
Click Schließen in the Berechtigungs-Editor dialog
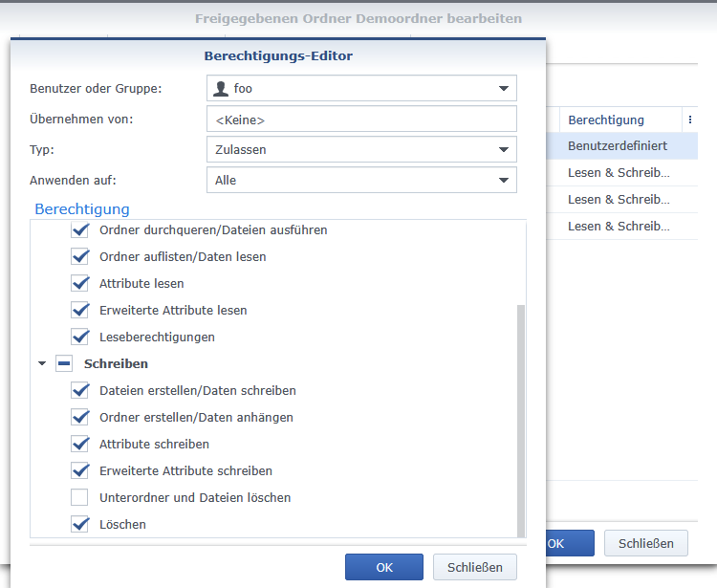pyautogui.click(x=474, y=567)
